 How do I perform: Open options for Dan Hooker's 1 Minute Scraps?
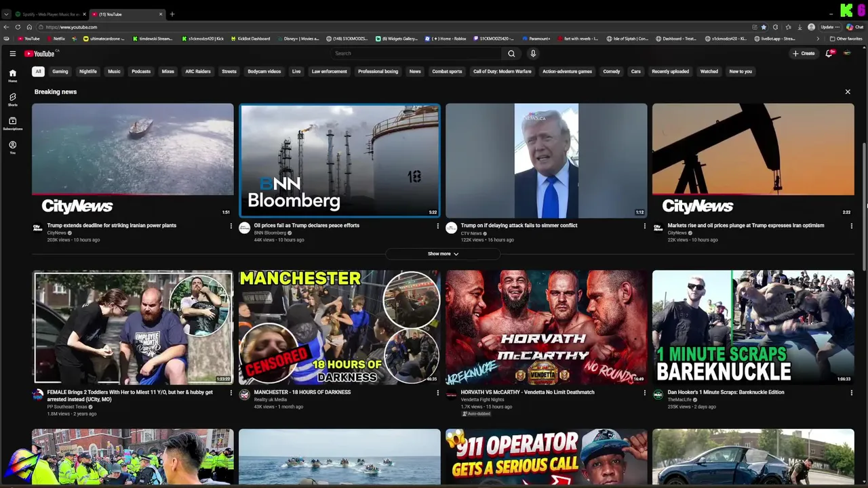[x=851, y=392]
